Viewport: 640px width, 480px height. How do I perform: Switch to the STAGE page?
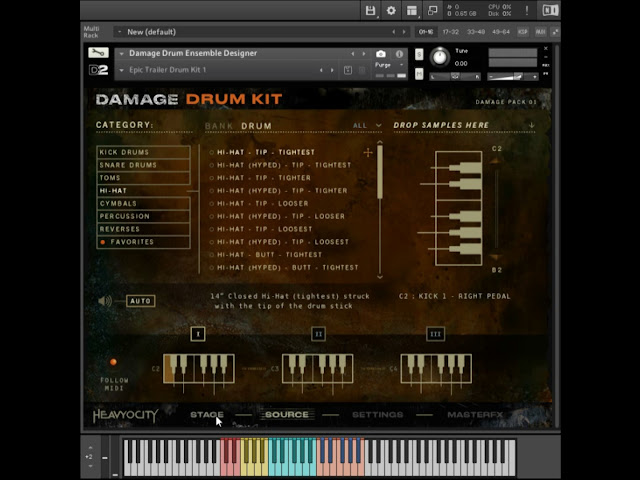pos(207,415)
